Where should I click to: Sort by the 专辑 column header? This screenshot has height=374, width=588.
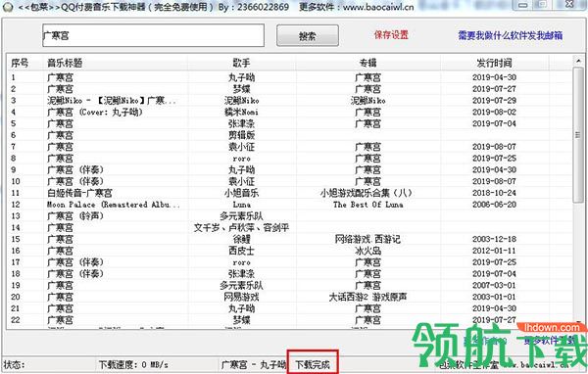[x=367, y=63]
